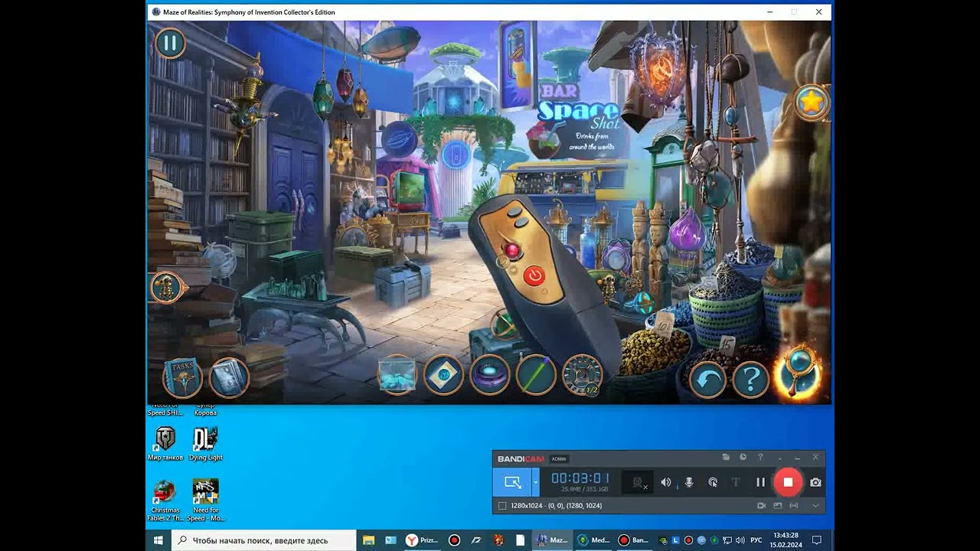This screenshot has height=551, width=980.
Task: Toggle Bandicam text overlay T icon
Action: tap(736, 482)
